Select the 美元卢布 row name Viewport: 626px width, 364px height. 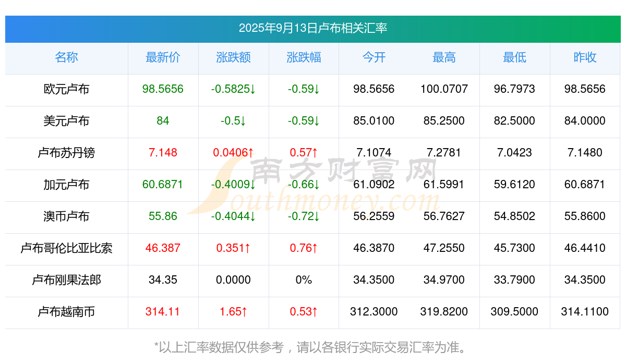66,121
